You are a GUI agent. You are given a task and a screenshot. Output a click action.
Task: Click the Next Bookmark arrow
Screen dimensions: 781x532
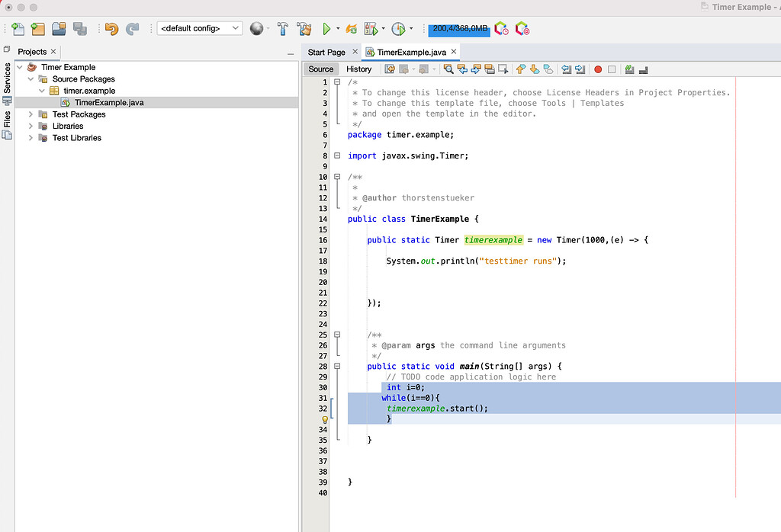coord(534,69)
